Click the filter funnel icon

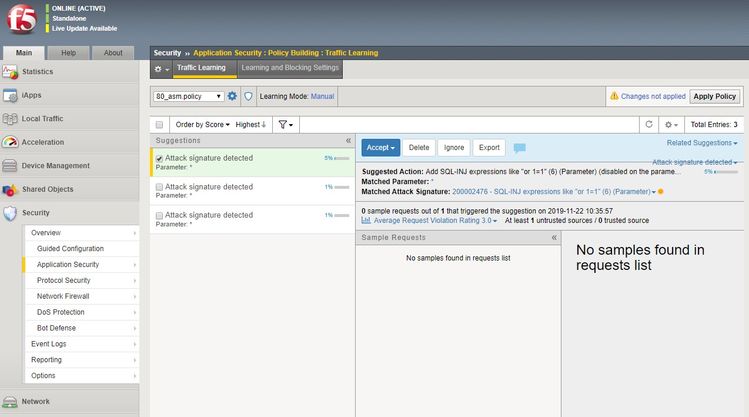(283, 125)
